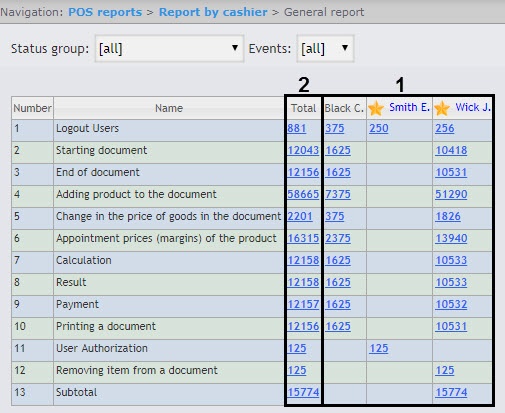
Task: Open Change in price total 2201
Action: coord(300,216)
